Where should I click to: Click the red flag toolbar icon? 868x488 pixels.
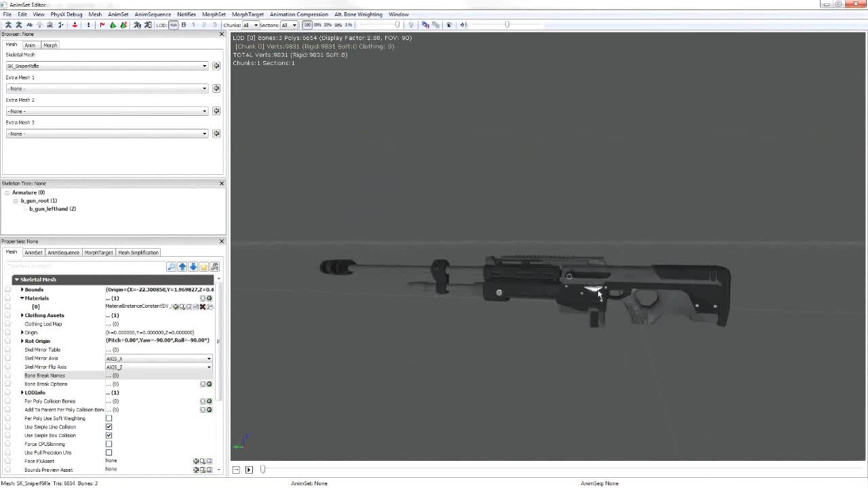[x=102, y=25]
